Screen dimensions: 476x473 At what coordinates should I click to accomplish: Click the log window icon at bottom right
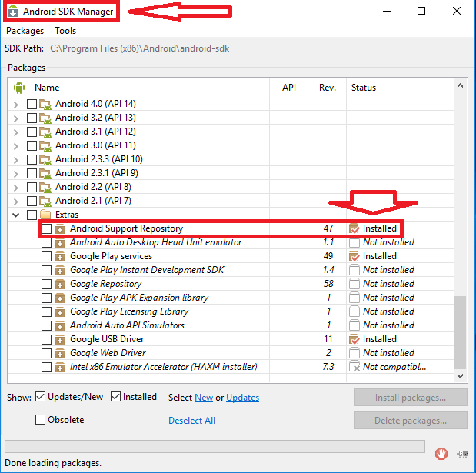(x=463, y=454)
